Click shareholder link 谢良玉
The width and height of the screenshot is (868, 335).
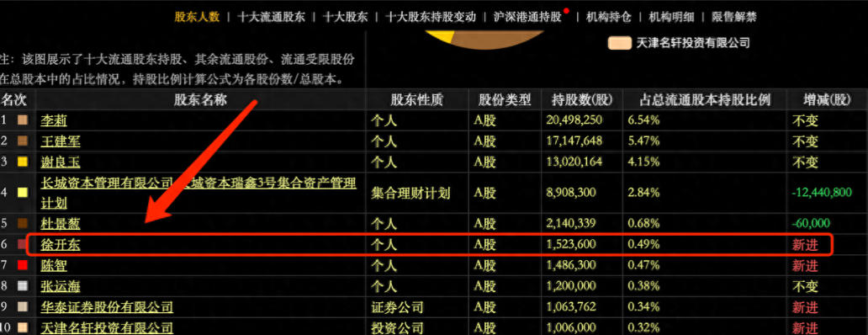click(x=61, y=162)
